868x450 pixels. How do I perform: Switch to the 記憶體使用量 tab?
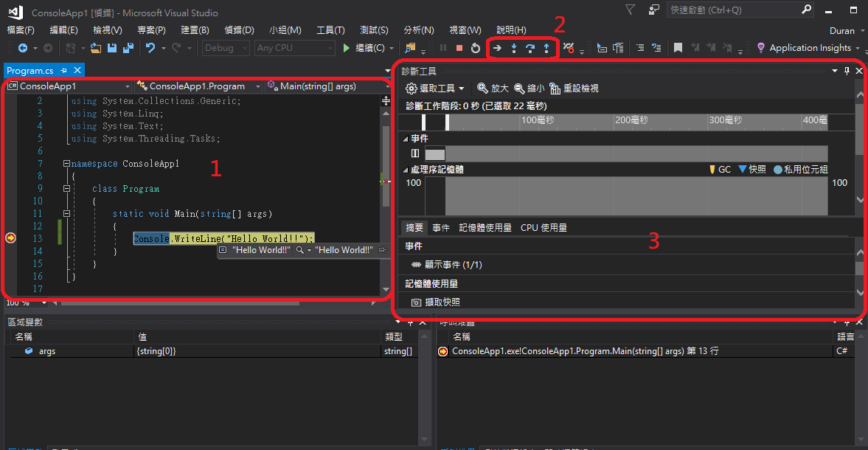pos(485,227)
